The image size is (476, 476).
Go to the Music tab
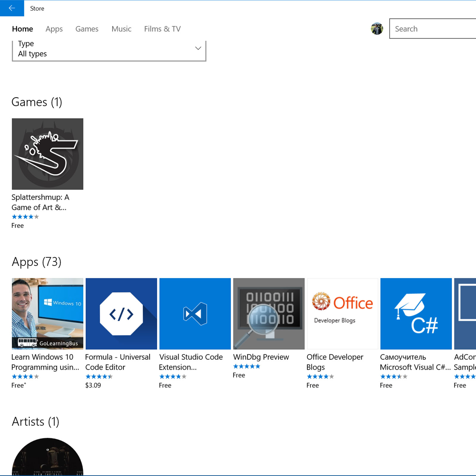pyautogui.click(x=121, y=29)
